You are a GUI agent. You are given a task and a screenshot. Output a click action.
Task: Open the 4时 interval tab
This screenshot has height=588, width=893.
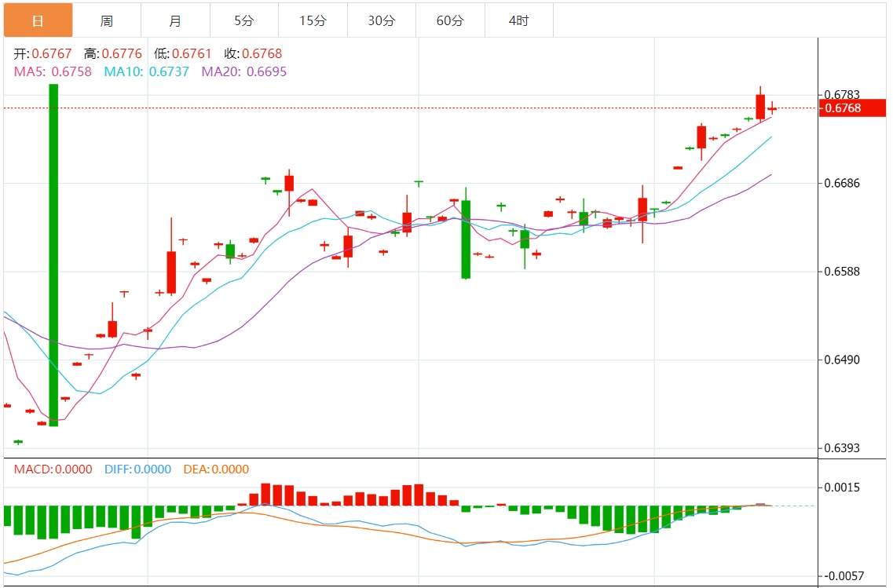click(519, 20)
